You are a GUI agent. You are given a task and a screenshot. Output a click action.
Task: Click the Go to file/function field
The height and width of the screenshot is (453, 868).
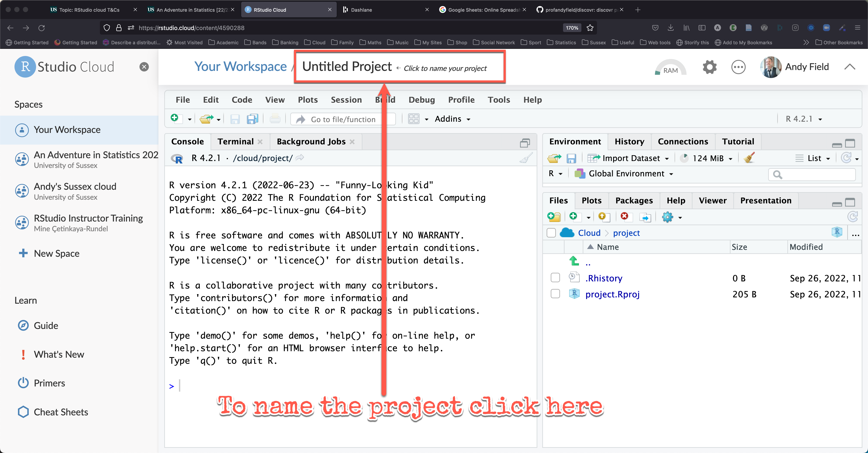click(343, 119)
